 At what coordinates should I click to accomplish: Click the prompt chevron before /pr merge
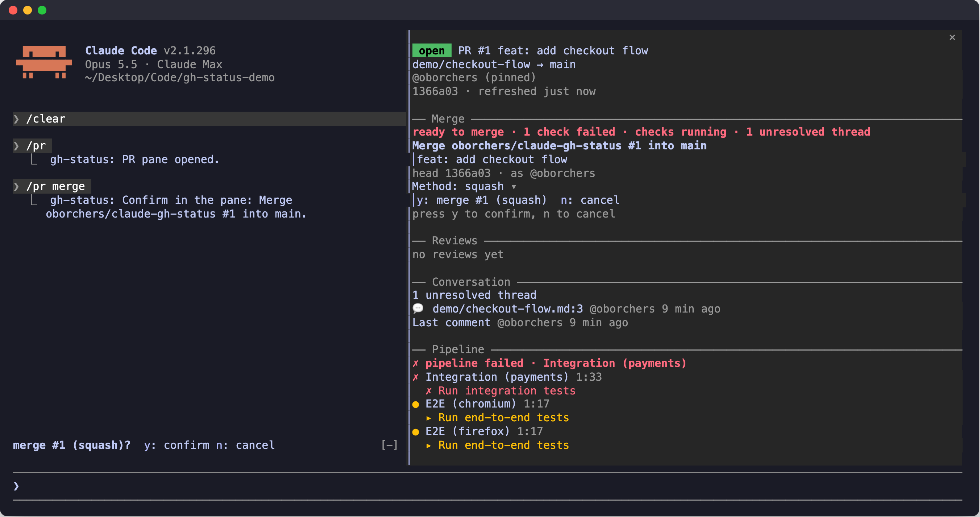pos(16,187)
